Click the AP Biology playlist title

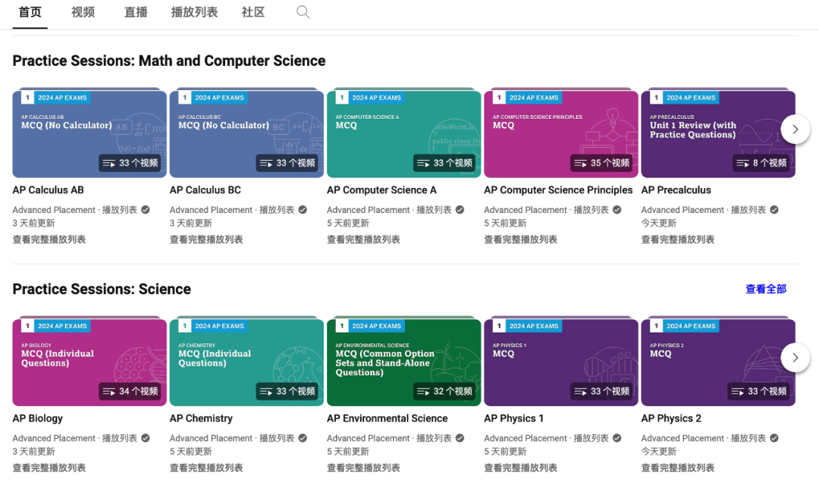[x=38, y=418]
